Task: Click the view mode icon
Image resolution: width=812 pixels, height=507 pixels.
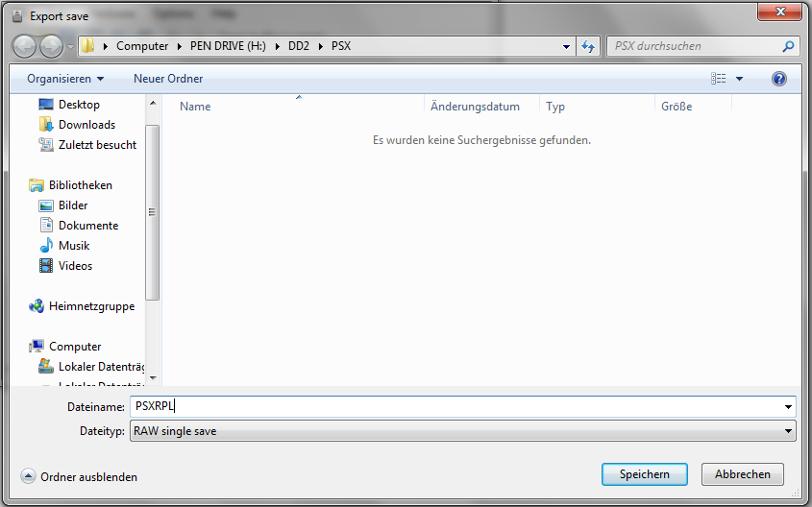Action: (718, 79)
